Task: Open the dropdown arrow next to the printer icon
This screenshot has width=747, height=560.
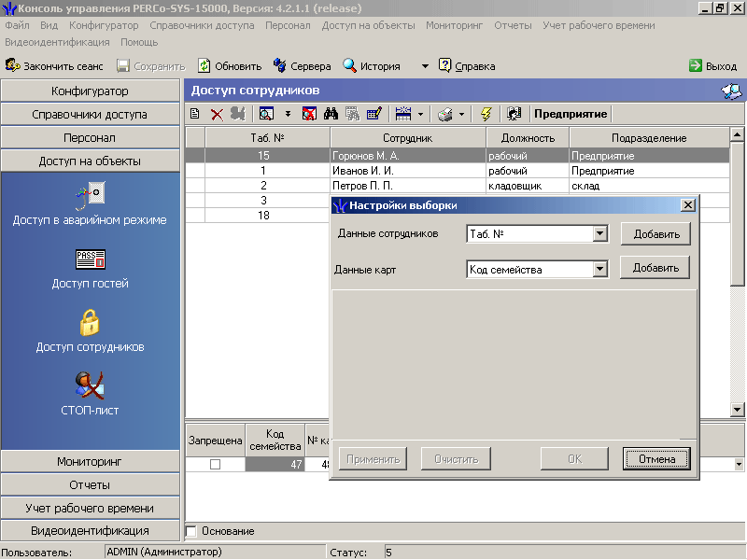Action: point(461,114)
